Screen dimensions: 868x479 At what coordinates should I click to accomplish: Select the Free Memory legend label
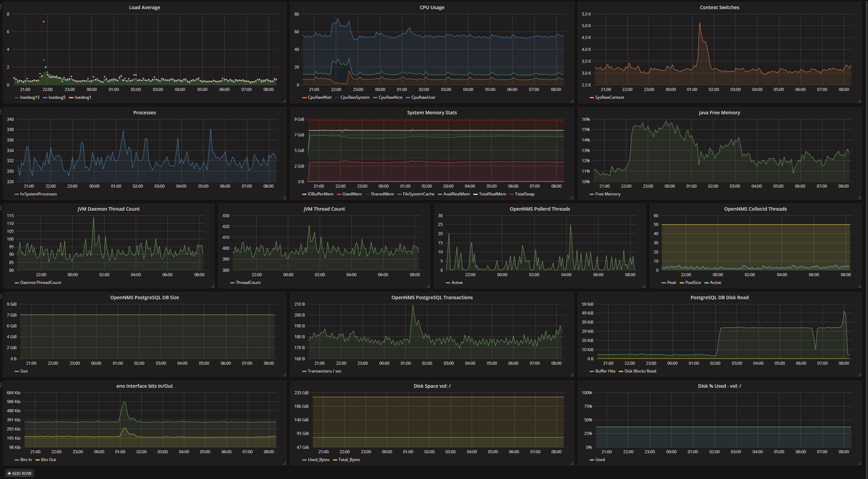click(608, 194)
